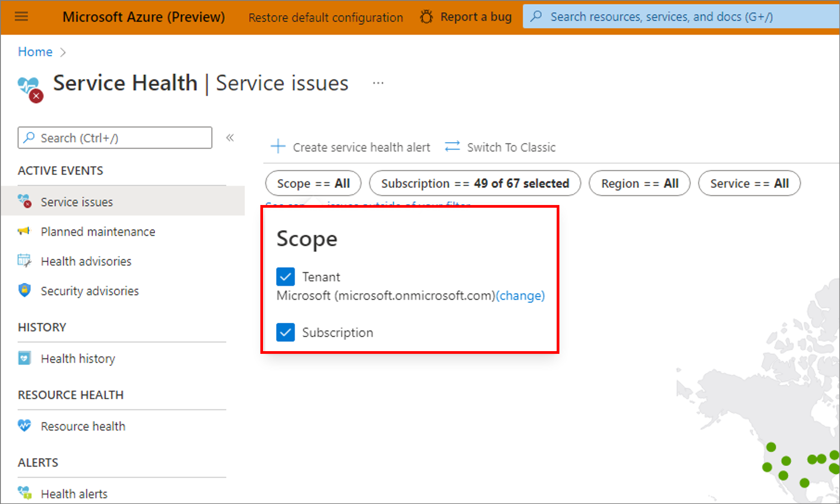Go to Health advisories

coord(86,261)
